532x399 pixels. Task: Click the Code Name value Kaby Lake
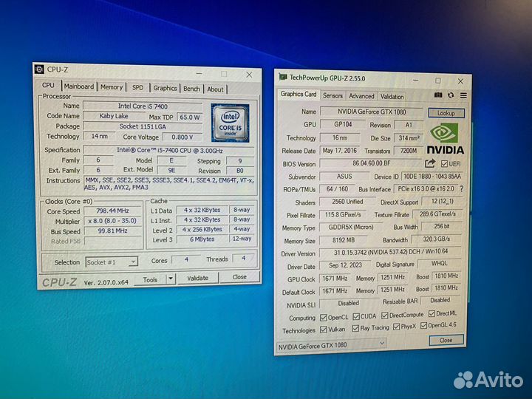click(114, 116)
